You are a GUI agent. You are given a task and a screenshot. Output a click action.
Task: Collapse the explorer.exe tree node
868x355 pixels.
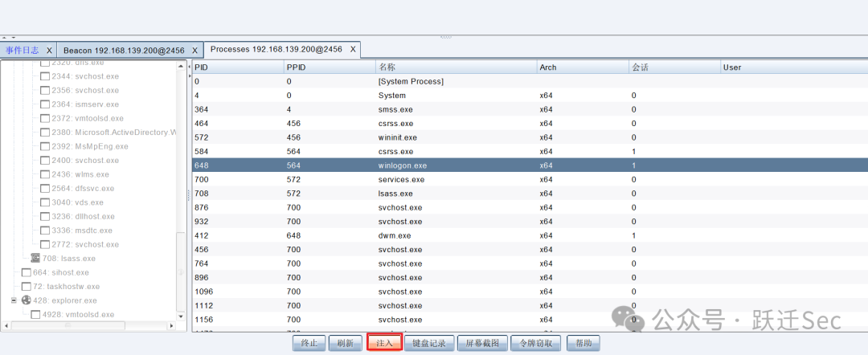click(14, 300)
